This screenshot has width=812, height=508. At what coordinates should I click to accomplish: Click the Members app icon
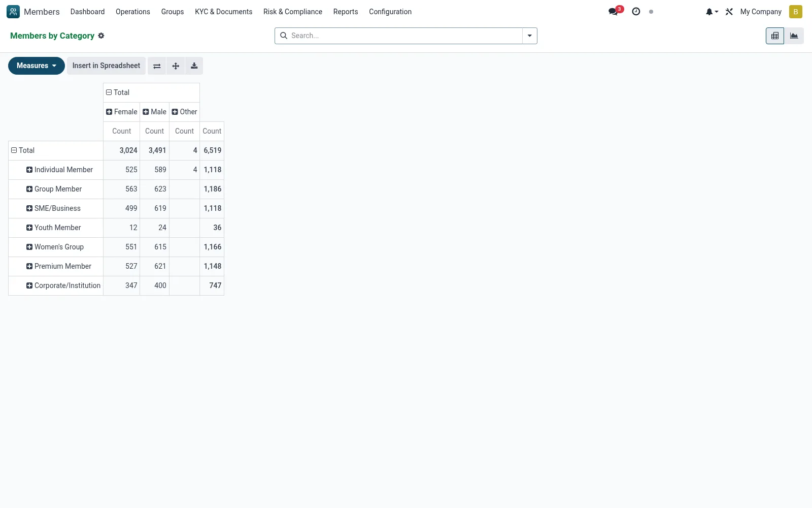[13, 12]
